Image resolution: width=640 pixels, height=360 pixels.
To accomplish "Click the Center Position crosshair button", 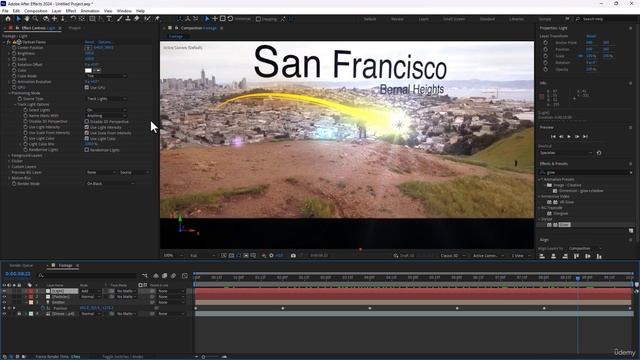I will tap(88, 48).
